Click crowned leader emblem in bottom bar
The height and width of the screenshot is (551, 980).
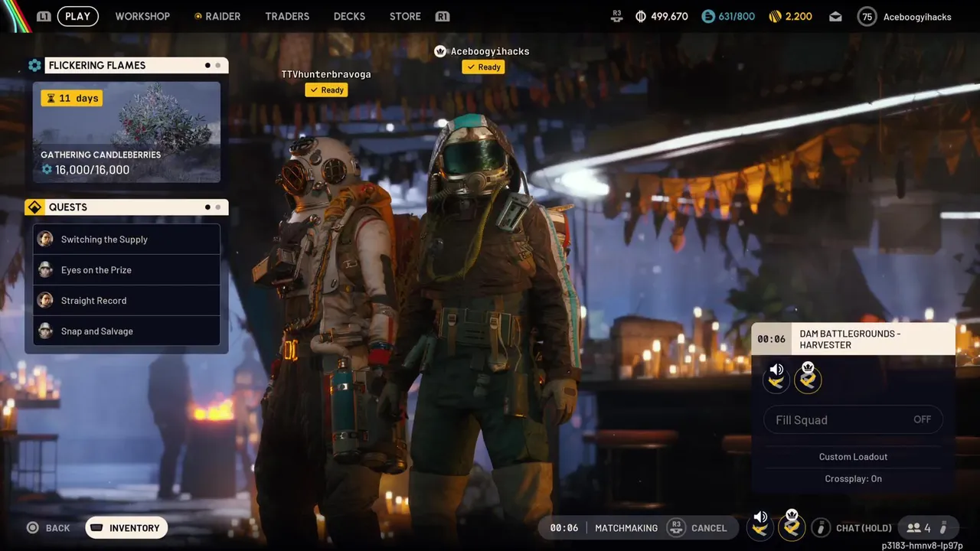point(792,525)
